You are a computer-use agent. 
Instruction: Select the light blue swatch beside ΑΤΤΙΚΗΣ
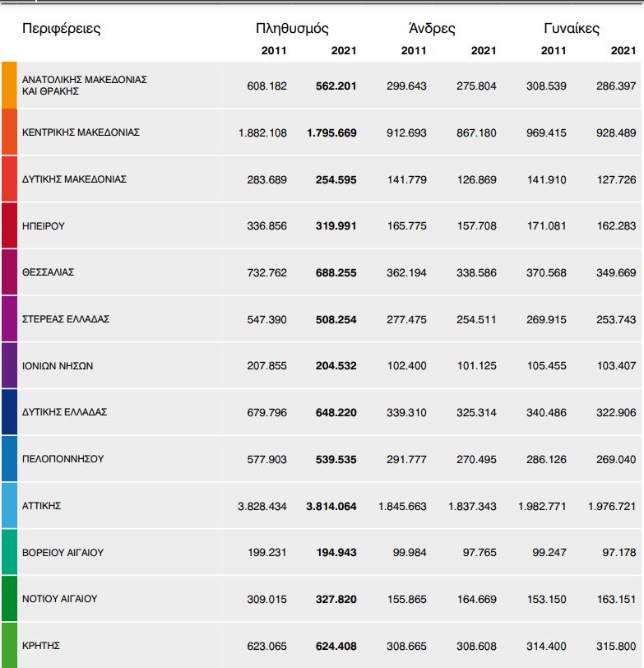[x=9, y=505]
